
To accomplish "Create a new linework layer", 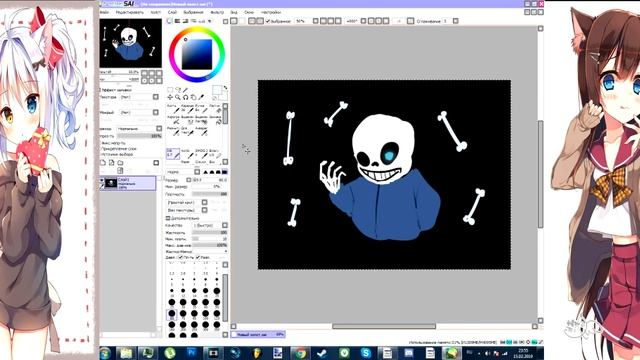I will click(x=111, y=162).
